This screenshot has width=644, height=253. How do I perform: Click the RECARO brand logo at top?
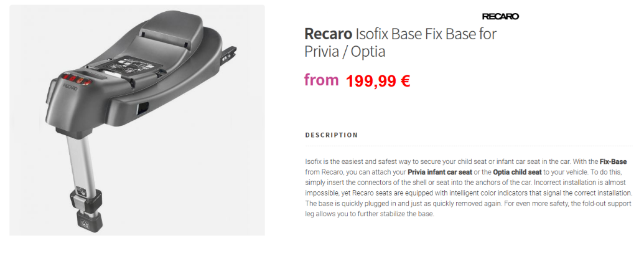point(500,16)
